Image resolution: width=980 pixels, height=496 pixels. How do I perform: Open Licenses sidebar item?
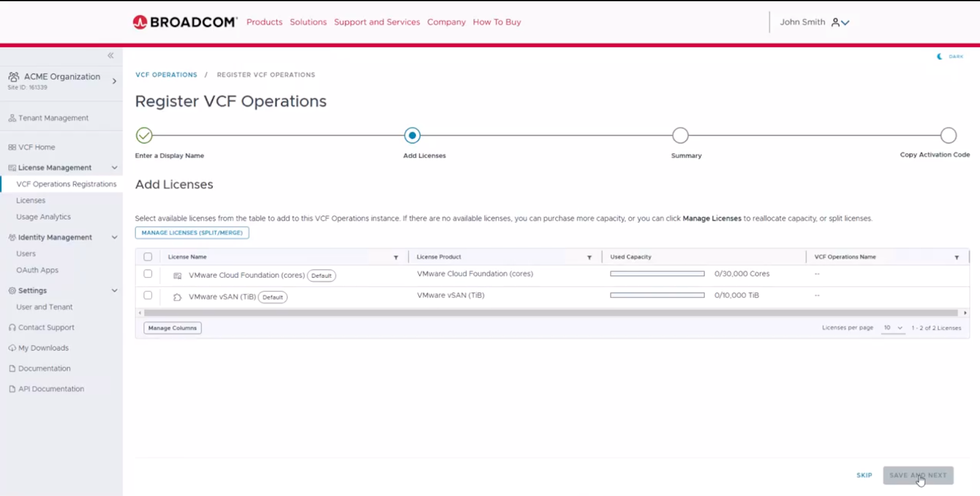[31, 200]
